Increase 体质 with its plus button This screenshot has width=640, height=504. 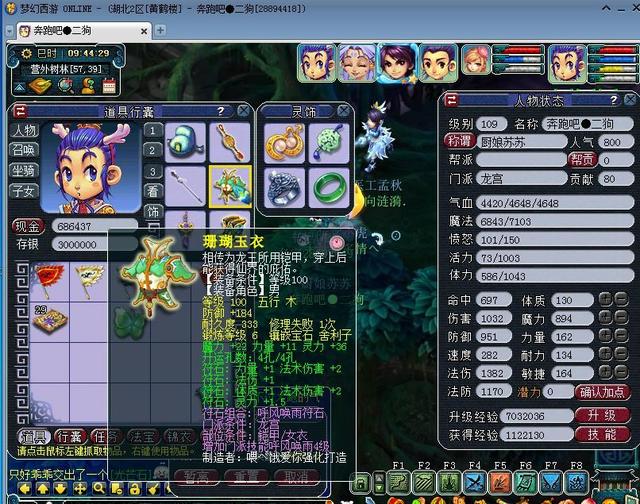click(606, 299)
